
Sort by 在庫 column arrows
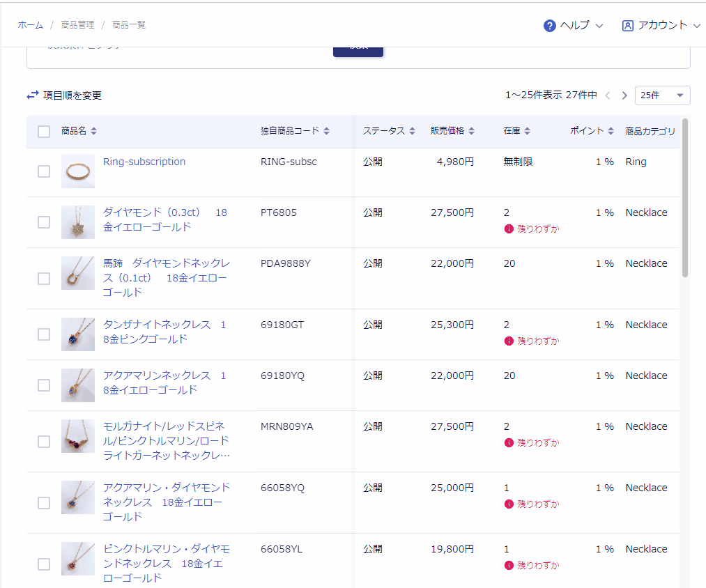point(528,131)
